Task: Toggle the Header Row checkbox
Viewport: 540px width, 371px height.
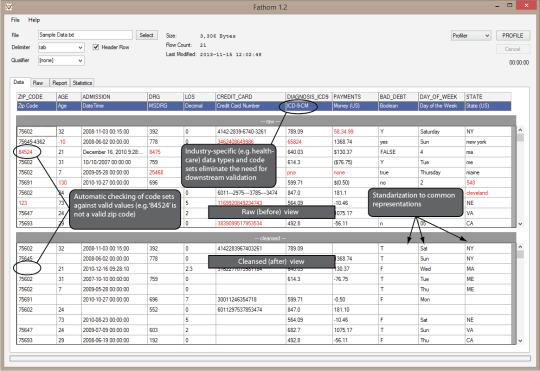Action: (96, 47)
